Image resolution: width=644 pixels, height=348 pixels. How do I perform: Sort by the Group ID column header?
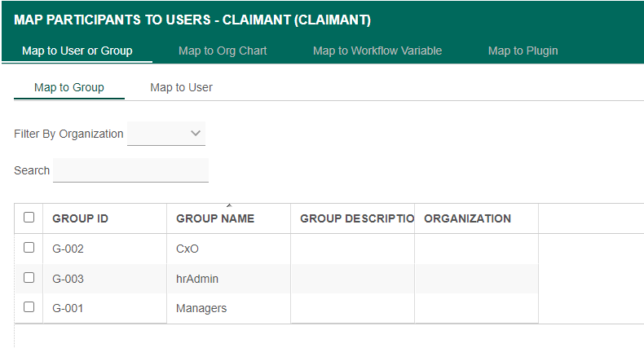(x=80, y=218)
